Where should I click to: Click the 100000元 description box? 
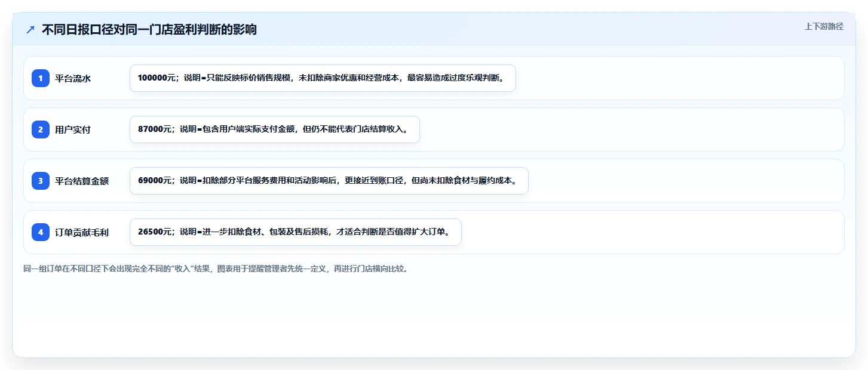click(x=323, y=78)
